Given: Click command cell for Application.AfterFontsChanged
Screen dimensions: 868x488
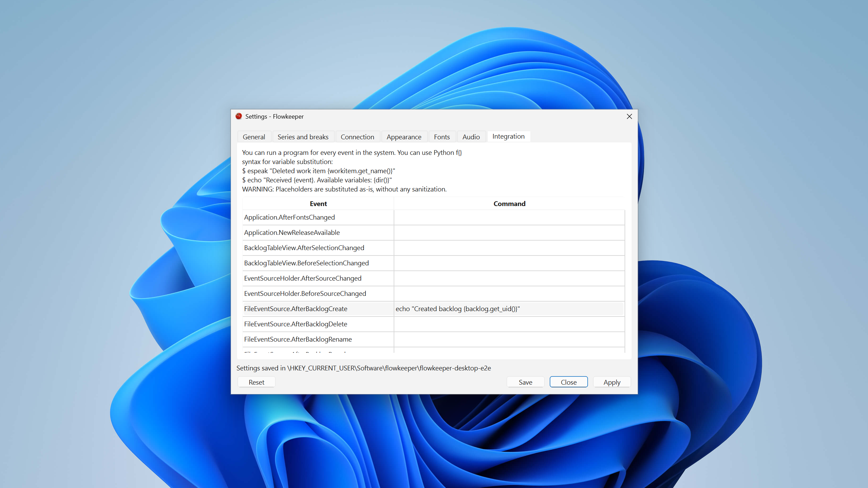Looking at the screenshot, I should 509,217.
